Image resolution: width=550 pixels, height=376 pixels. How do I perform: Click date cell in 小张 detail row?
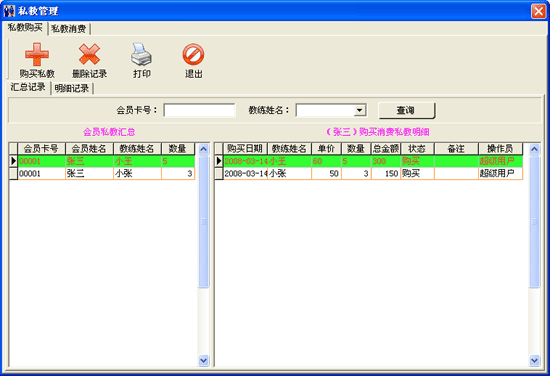coord(246,174)
